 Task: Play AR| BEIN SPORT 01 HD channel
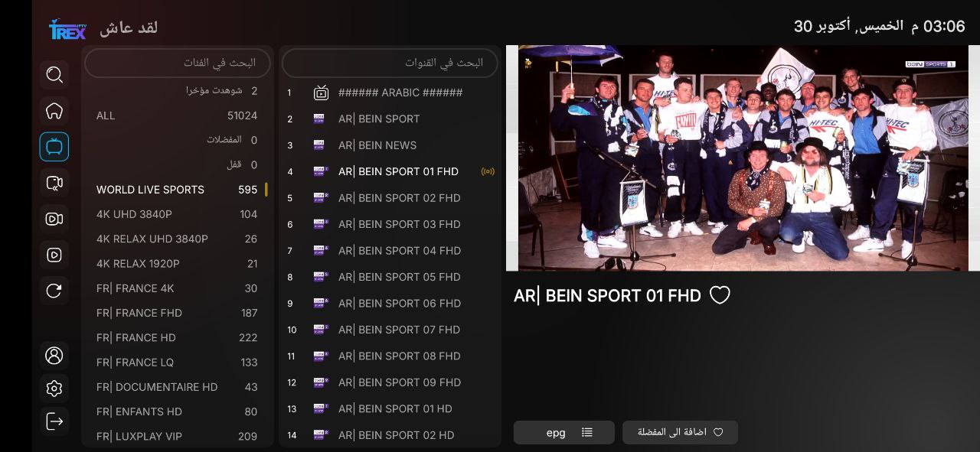coord(390,409)
